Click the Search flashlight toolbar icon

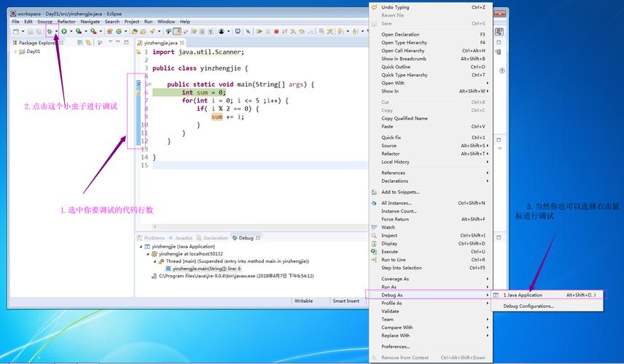pyautogui.click(x=152, y=31)
